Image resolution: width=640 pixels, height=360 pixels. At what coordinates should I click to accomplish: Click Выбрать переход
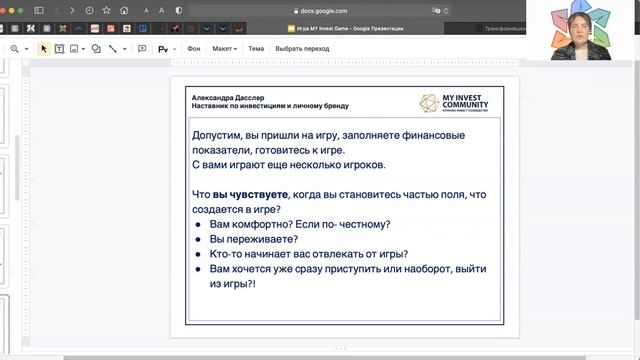[302, 49]
